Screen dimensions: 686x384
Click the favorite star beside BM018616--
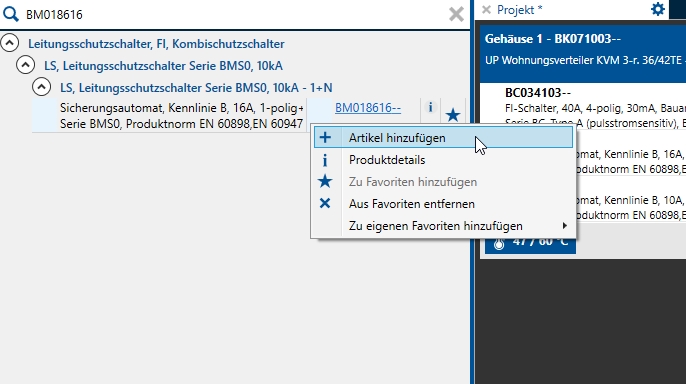pyautogui.click(x=453, y=115)
